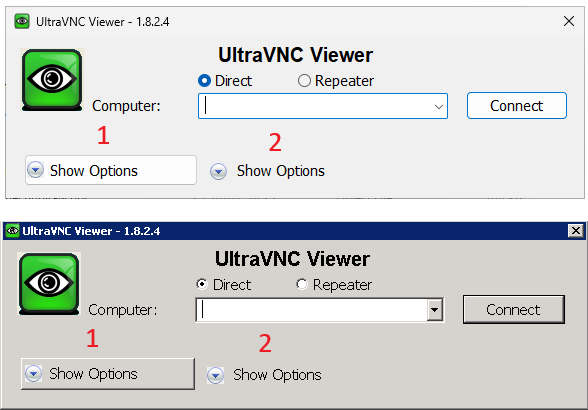Click the small UltraVNC title bar icon in top window

point(22,21)
